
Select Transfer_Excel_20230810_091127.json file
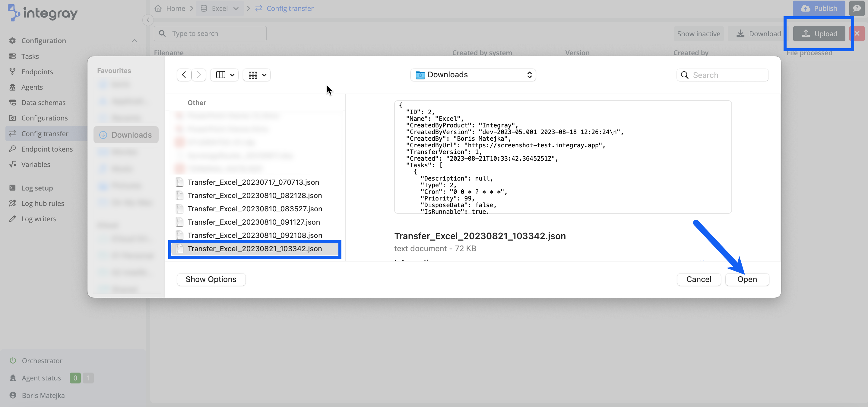tap(253, 222)
